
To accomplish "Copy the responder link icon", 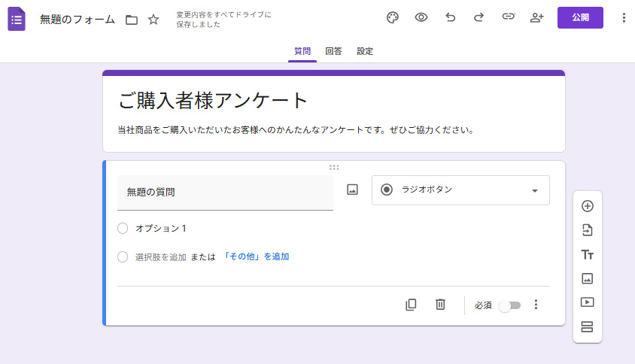I will pos(509,18).
